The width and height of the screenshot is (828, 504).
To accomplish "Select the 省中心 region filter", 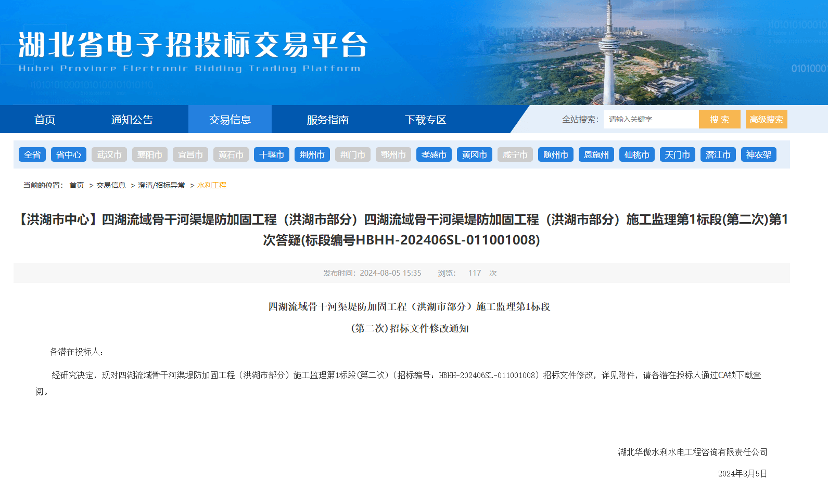I will 69,154.
